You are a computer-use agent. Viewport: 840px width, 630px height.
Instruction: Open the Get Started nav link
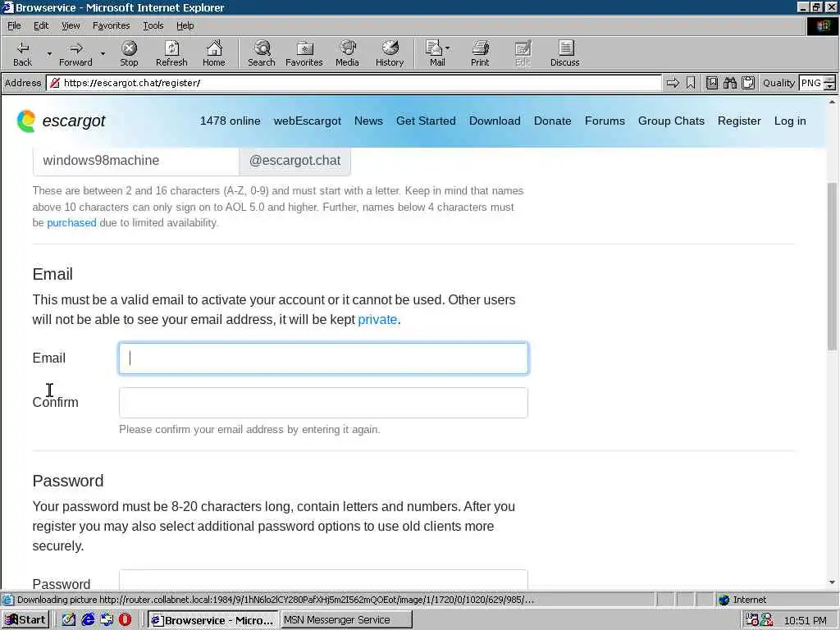coord(426,121)
